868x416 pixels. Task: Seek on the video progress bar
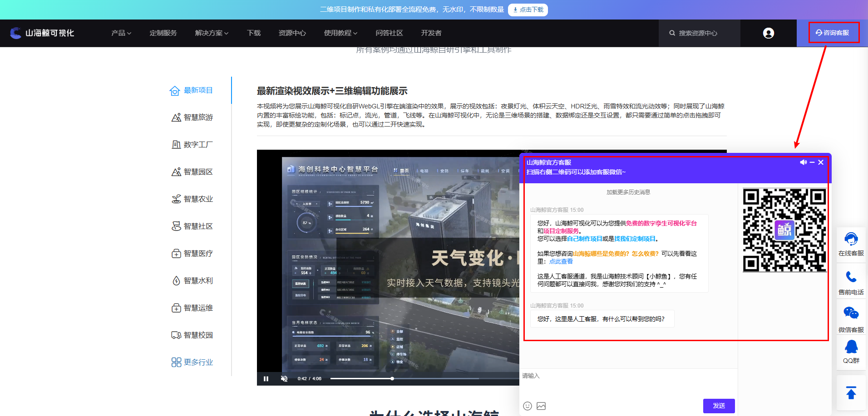pyautogui.click(x=424, y=378)
